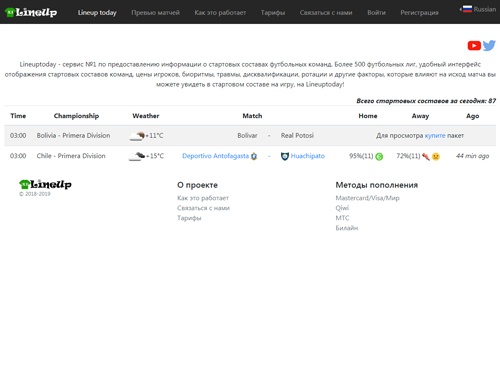Image resolution: width=500 pixels, height=375 pixels.
Task: Click the © 2018-2019 copyright text
Action: (x=35, y=194)
